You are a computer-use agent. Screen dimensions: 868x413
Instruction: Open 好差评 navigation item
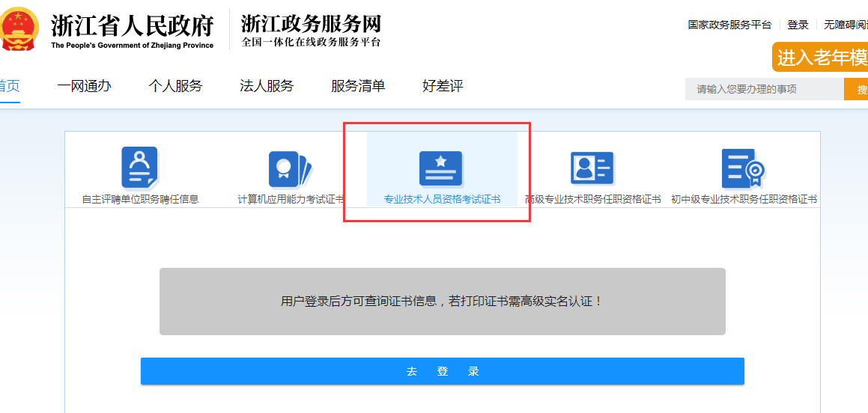click(443, 86)
